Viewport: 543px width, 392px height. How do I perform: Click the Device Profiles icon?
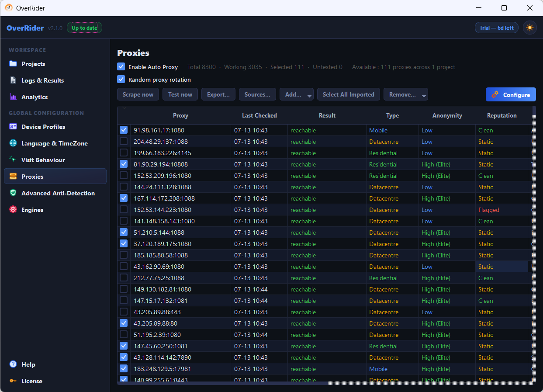point(13,127)
